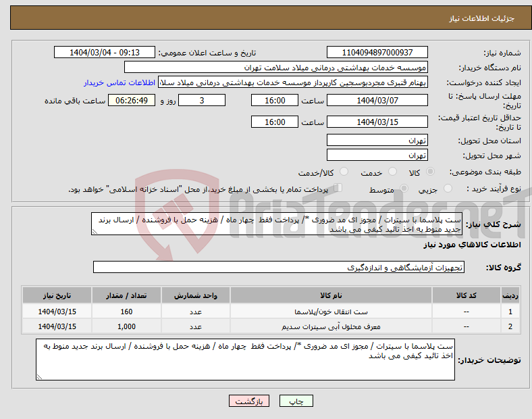Click the اطلاعات کالاهای مورد نیاز heading
This screenshot has width=532, height=419.
click(x=472, y=245)
